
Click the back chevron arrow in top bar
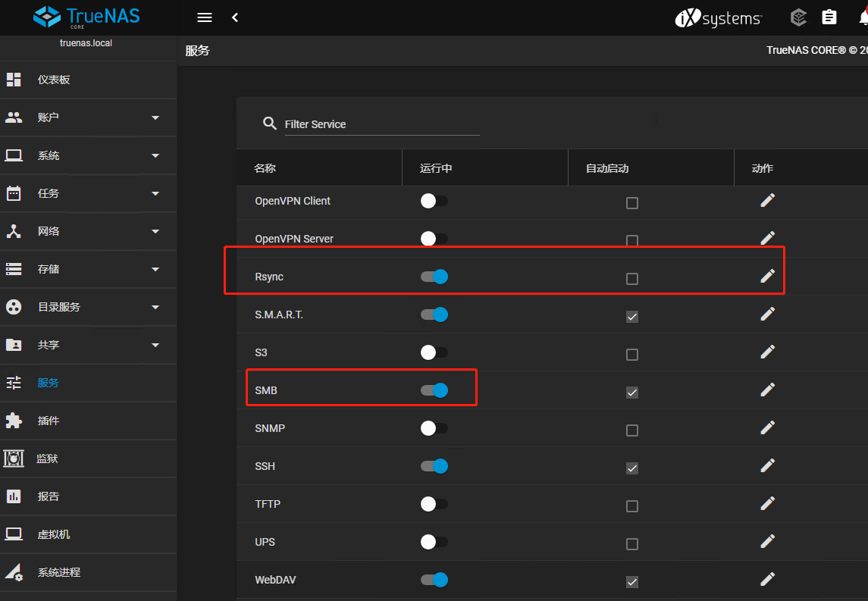point(235,17)
